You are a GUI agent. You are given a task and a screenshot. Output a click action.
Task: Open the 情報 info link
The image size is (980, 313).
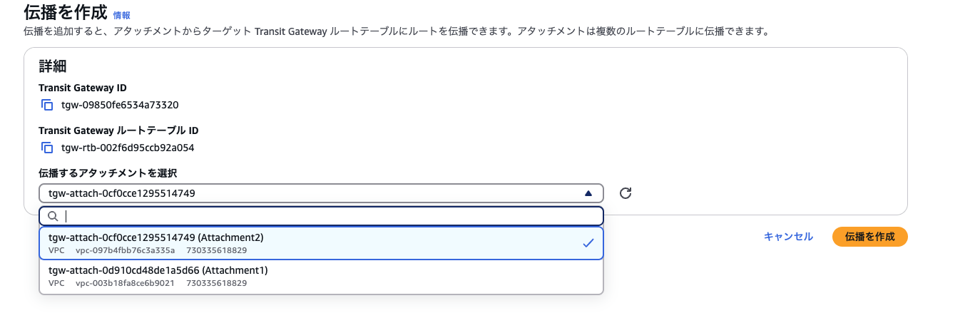click(122, 14)
